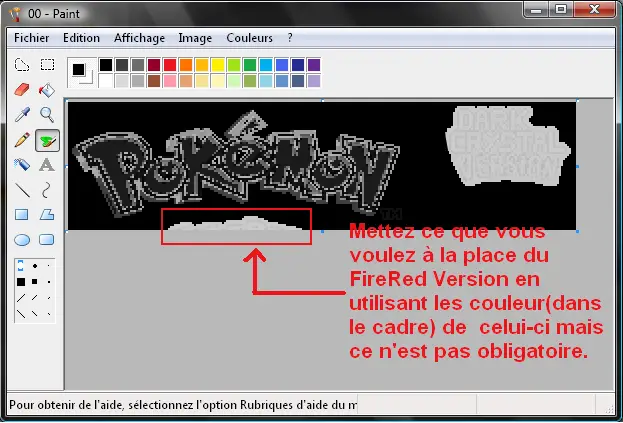Pick the Eraser tool
Screen dimensions: 623x423
click(22, 90)
